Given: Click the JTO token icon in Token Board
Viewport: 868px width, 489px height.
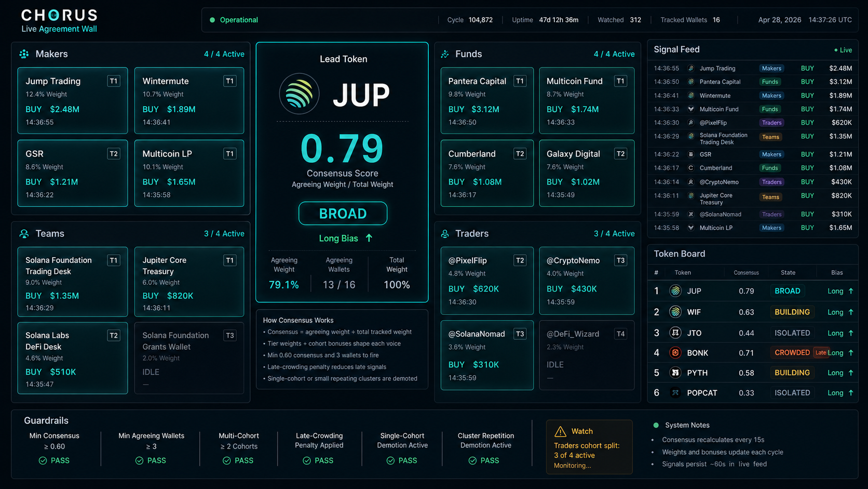Looking at the screenshot, I should click(x=675, y=333).
